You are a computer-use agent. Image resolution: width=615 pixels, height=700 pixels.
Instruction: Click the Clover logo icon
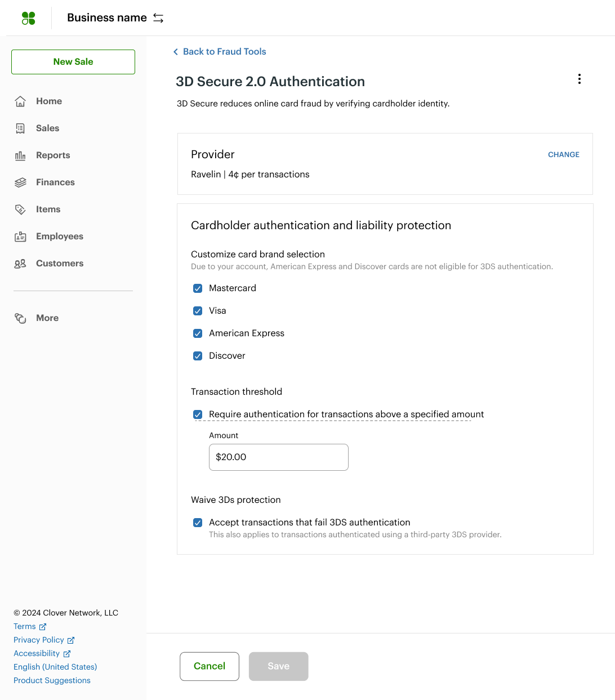point(29,17)
